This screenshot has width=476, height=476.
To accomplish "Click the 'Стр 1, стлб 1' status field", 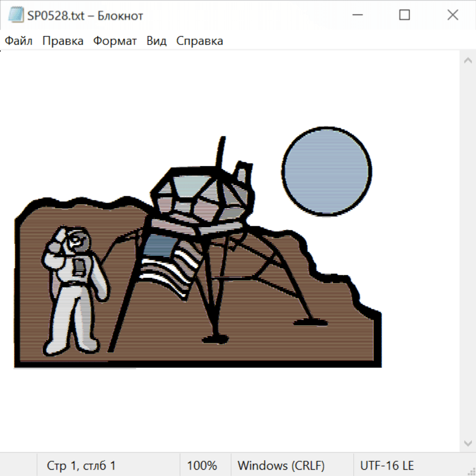I will [81, 465].
